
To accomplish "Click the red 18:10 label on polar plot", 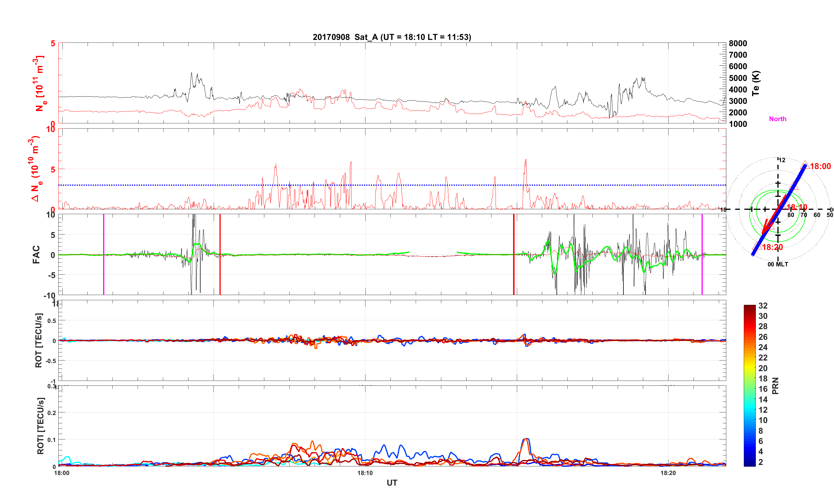I will pos(797,207).
